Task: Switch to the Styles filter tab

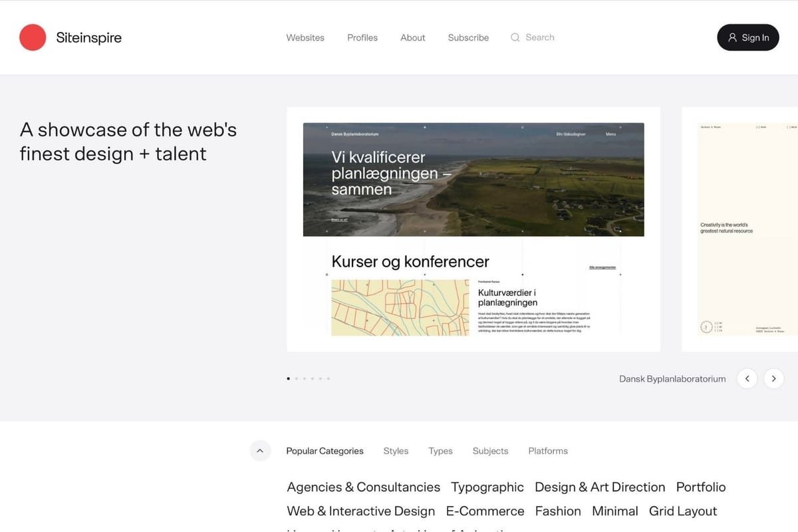Action: tap(396, 451)
